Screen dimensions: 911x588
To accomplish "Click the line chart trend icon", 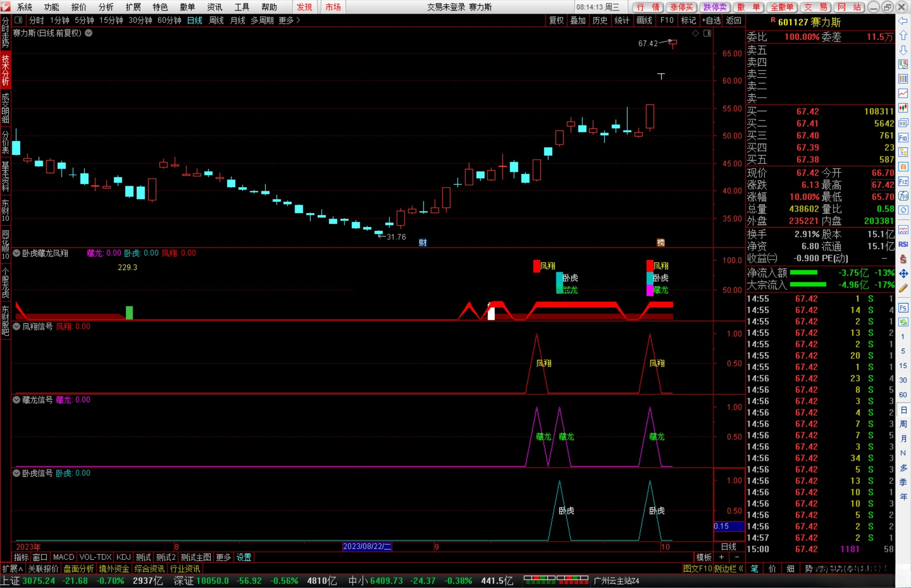I will tap(903, 93).
